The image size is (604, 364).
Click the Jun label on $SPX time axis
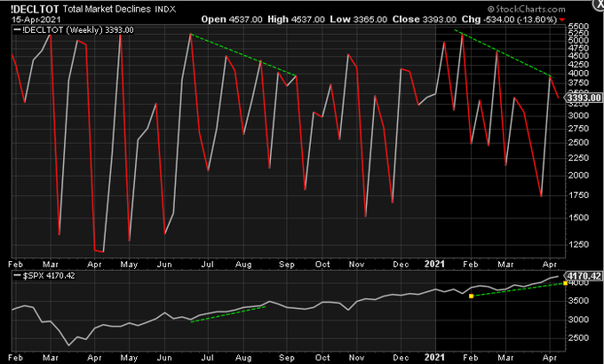point(164,358)
